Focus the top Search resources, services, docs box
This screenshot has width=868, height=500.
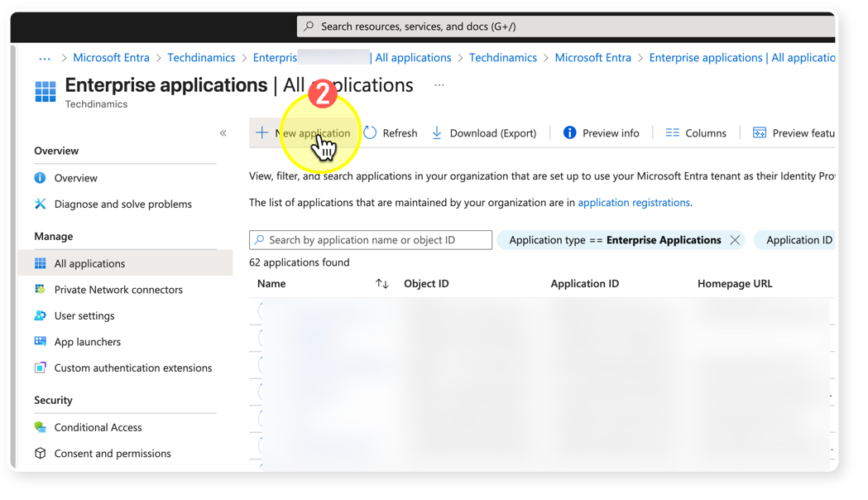coord(566,26)
